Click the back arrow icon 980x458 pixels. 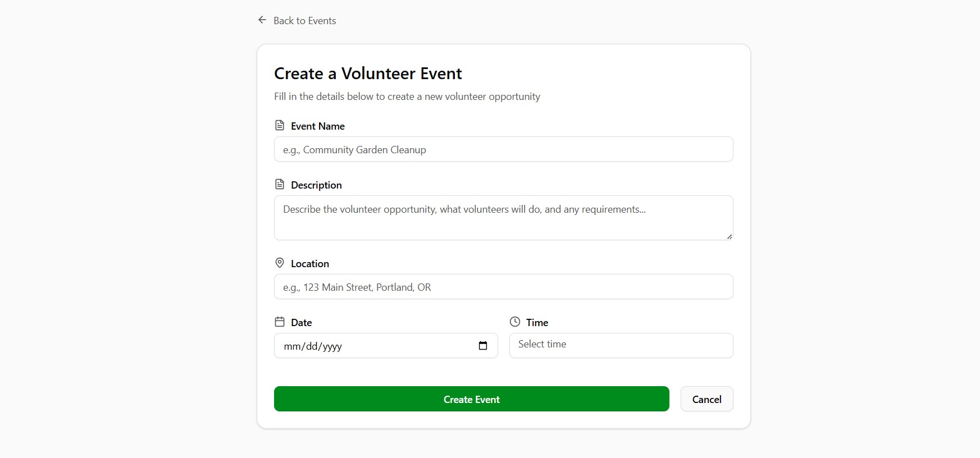click(x=262, y=20)
